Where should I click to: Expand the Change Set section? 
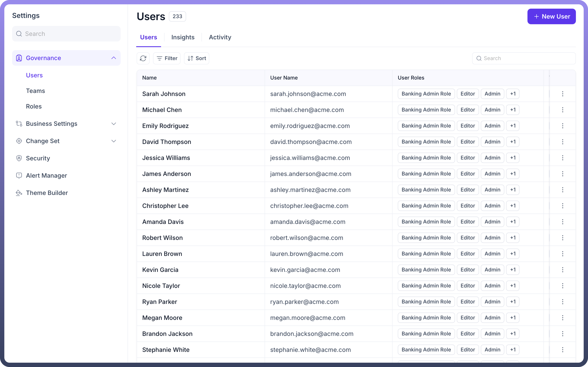(114, 141)
